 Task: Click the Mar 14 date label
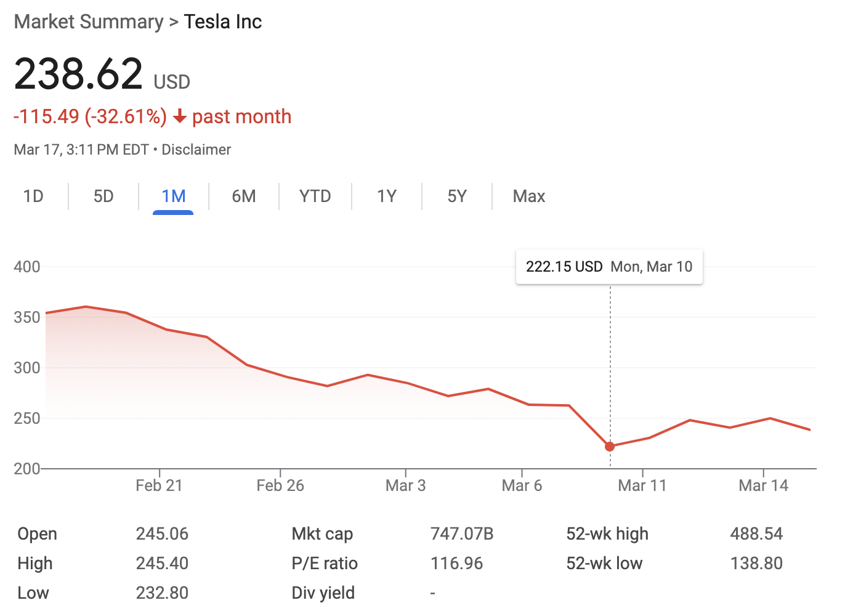click(x=763, y=486)
